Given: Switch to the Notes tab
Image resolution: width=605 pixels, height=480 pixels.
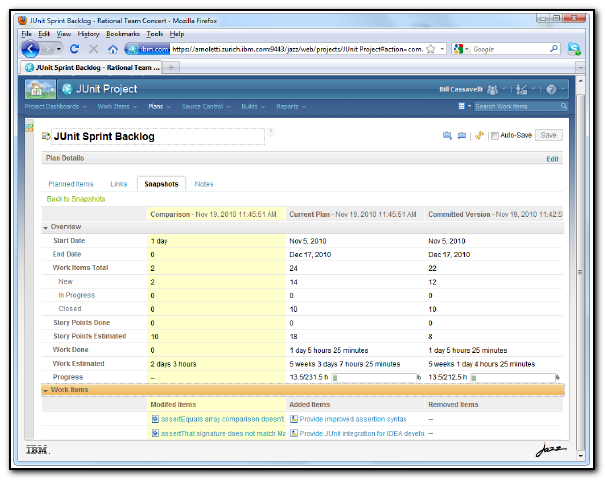Looking at the screenshot, I should coord(204,184).
